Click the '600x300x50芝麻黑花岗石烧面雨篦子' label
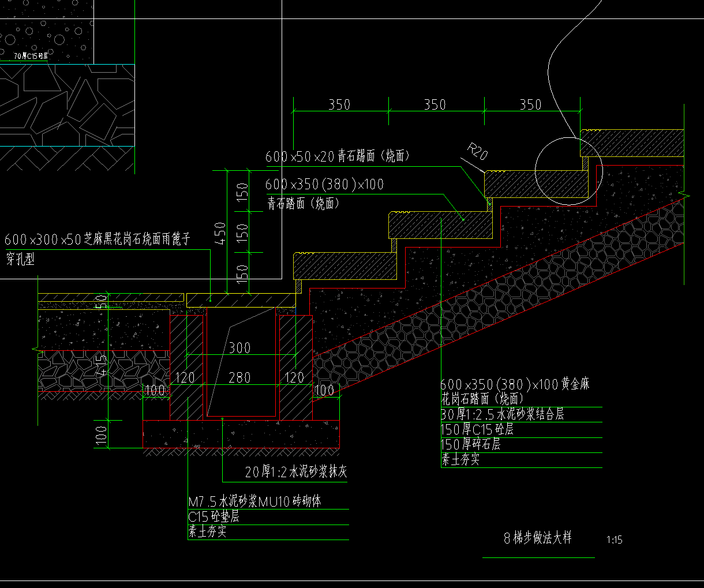Image resolution: width=704 pixels, height=588 pixels. 98,239
